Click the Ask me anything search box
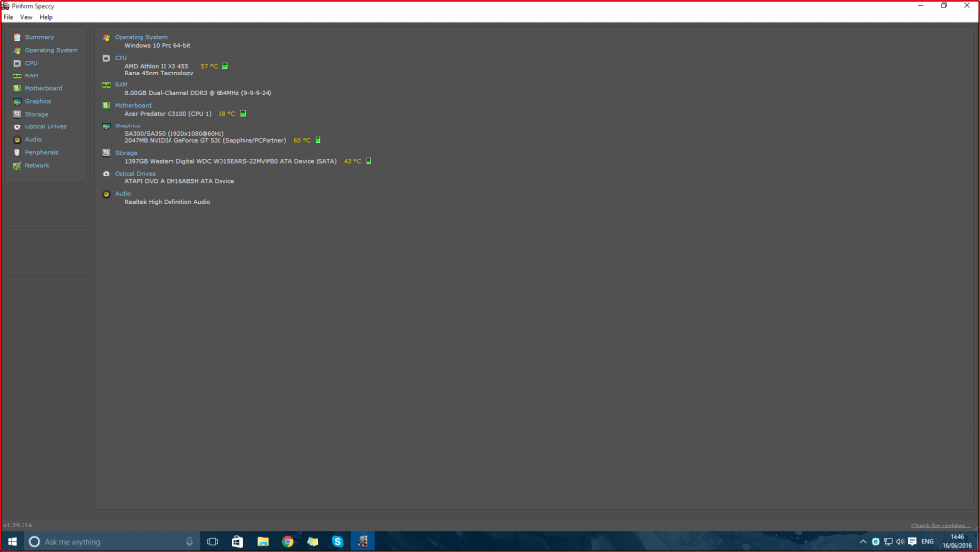Screen dimensions: 980x552 pyautogui.click(x=112, y=542)
